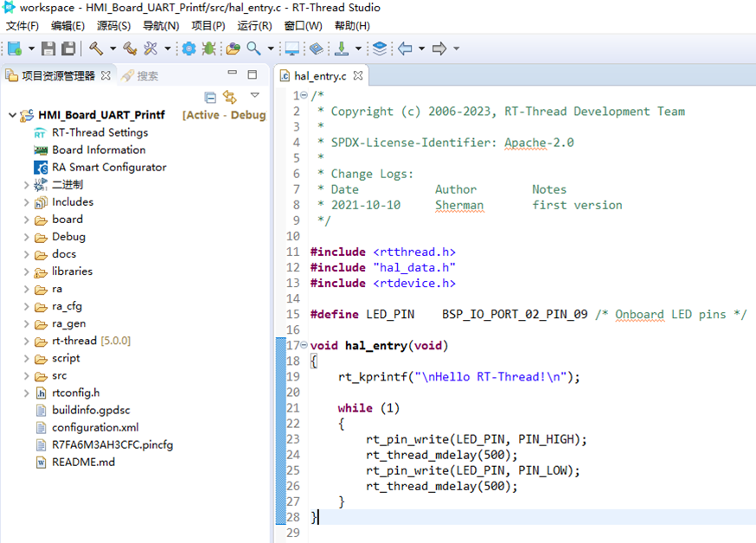Maximize the project explorer panel
756x543 pixels.
point(253,74)
